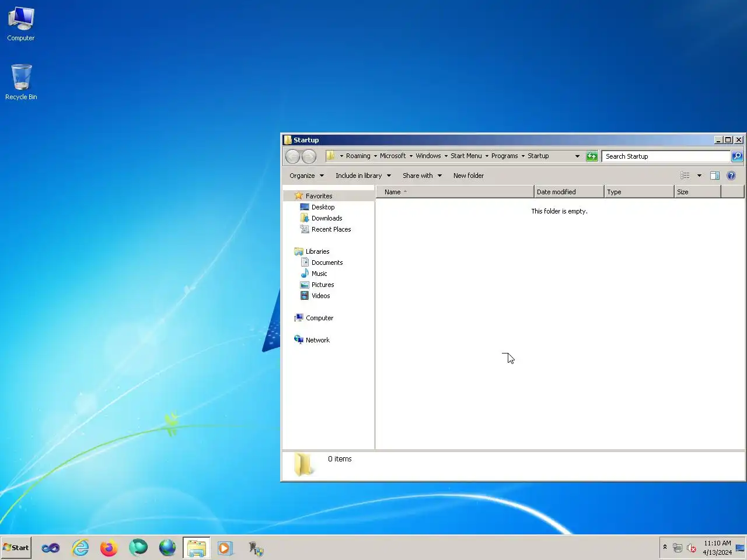Viewport: 747px width, 560px height.
Task: Open the view options dropdown arrow
Action: [699, 176]
